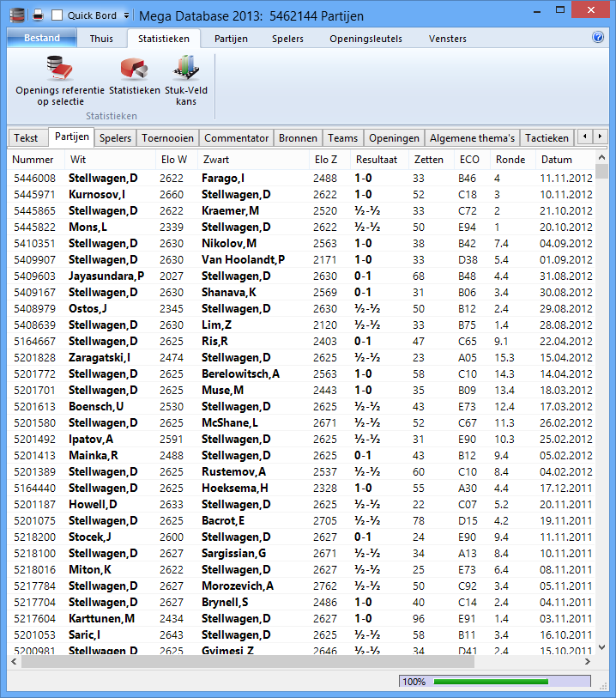Open Openings referentie op selectie tool
Viewport: 616px width, 698px height.
click(60, 81)
